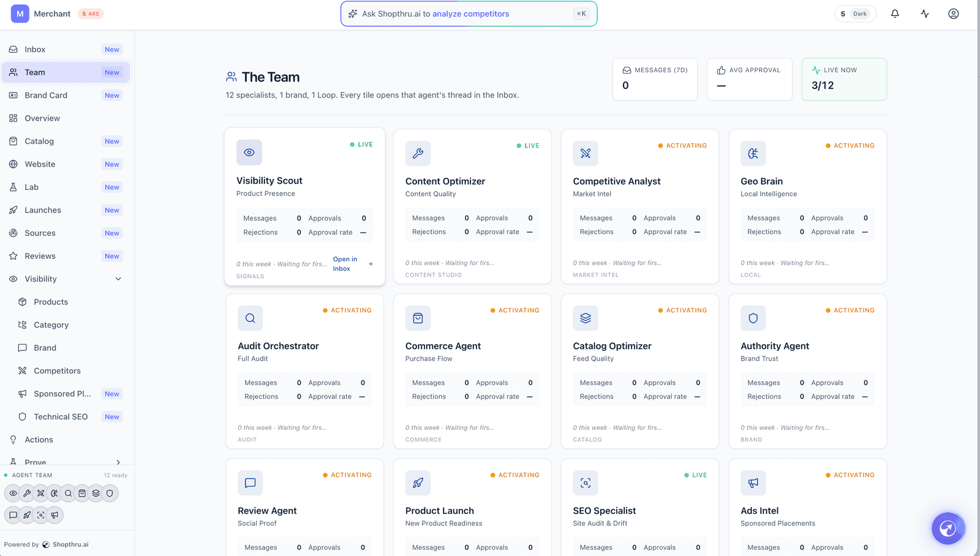Click eye agent chip in Agent Team
This screenshot has height=556, width=980.
[x=13, y=493]
